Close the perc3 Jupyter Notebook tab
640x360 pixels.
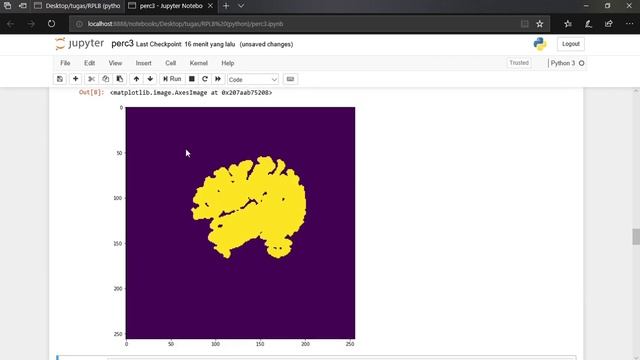coord(211,6)
